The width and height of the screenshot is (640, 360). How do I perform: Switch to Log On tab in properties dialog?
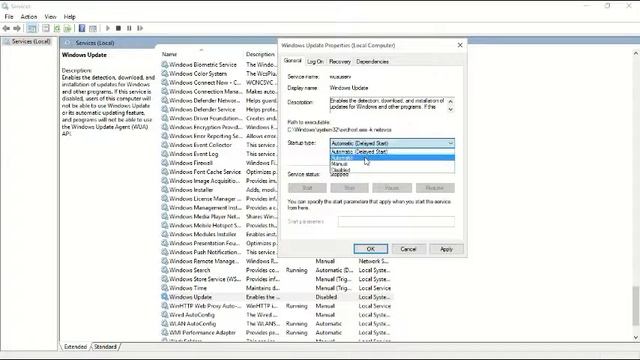315,62
